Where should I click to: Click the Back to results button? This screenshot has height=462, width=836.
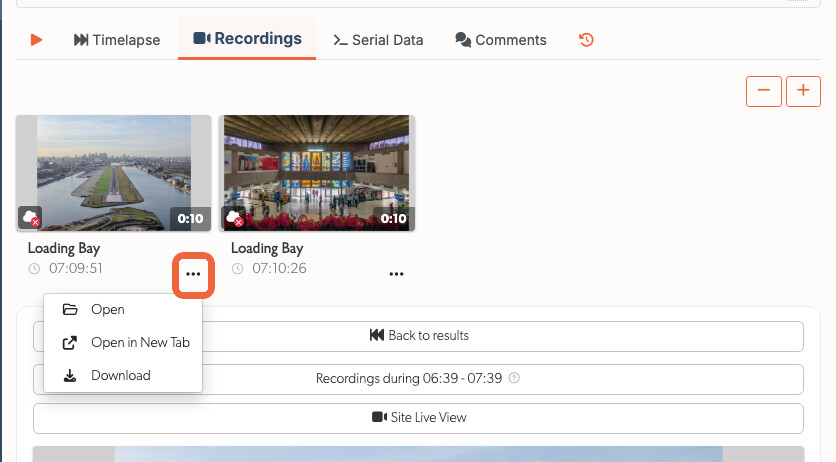[418, 336]
